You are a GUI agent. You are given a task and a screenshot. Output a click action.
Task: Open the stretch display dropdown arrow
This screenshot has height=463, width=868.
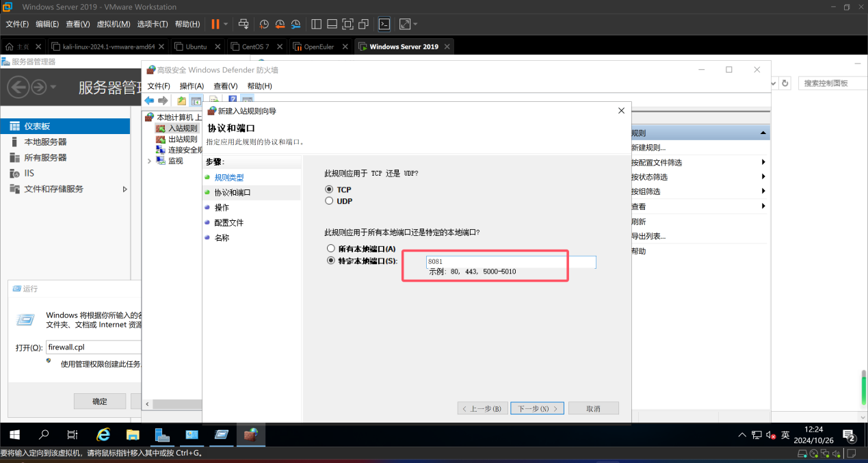pyautogui.click(x=415, y=24)
